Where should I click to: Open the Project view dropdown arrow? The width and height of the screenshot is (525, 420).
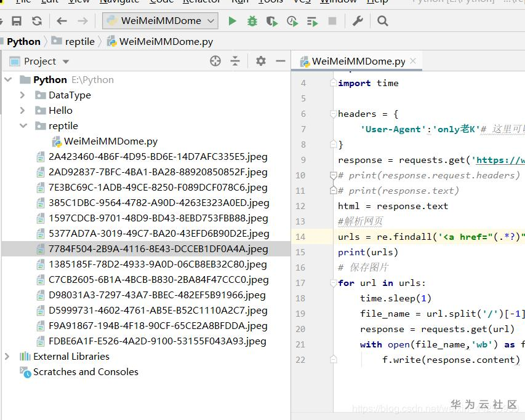[66, 61]
